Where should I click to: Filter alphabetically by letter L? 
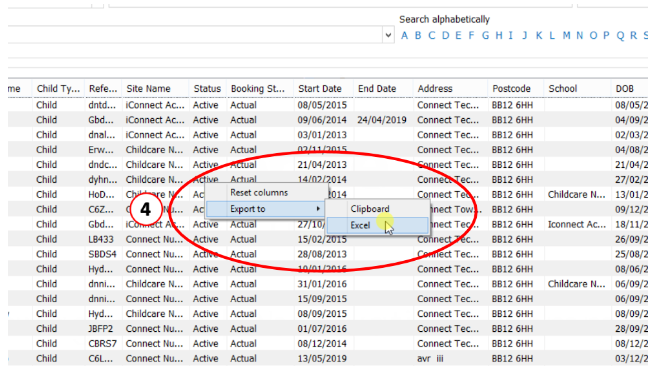[552, 35]
